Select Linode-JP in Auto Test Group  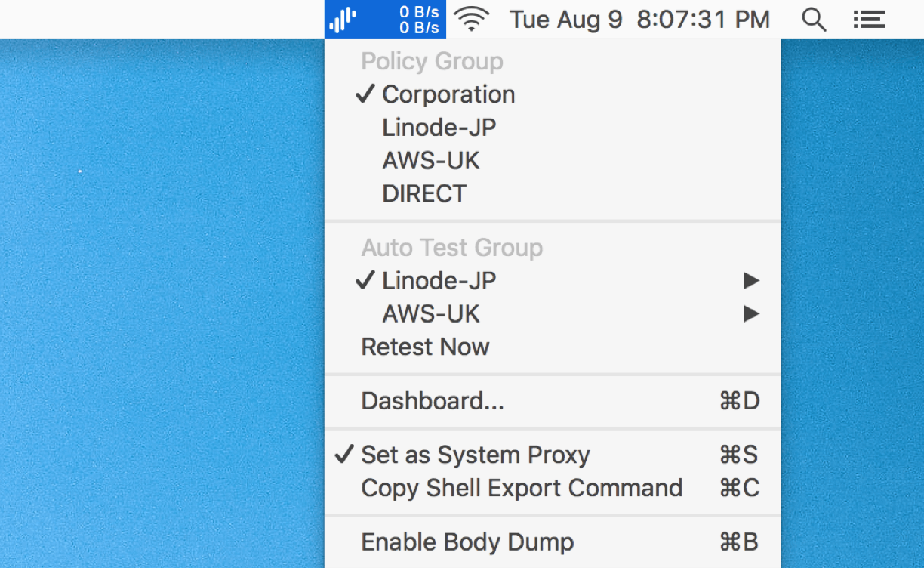(553, 281)
